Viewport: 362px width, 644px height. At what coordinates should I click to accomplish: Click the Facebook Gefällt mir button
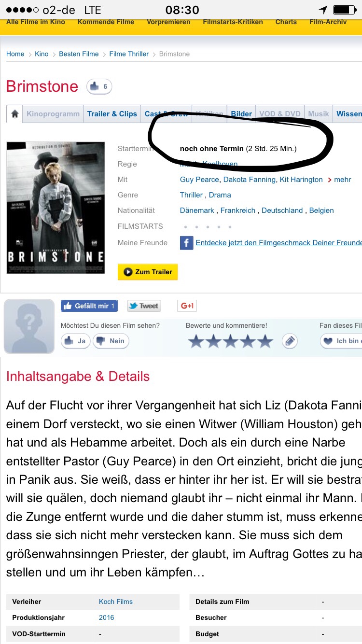89,306
